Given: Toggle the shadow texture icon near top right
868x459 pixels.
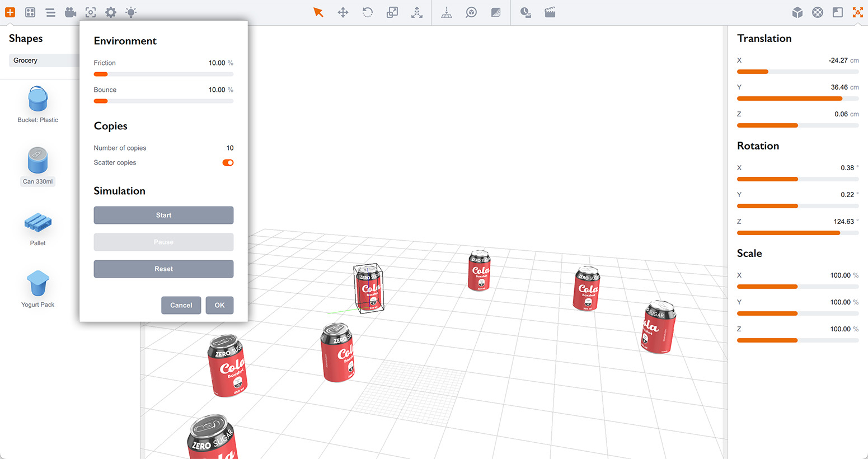Looking at the screenshot, I should tap(837, 12).
